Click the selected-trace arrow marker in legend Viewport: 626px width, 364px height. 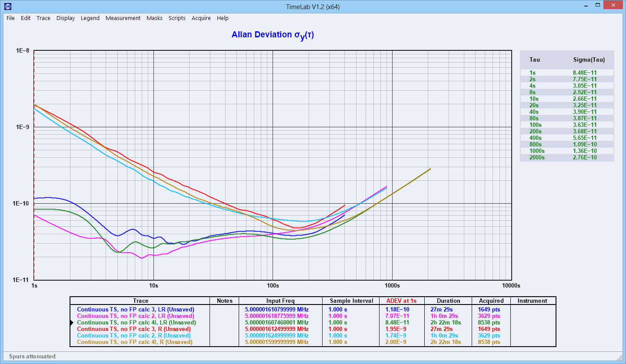pos(72,323)
